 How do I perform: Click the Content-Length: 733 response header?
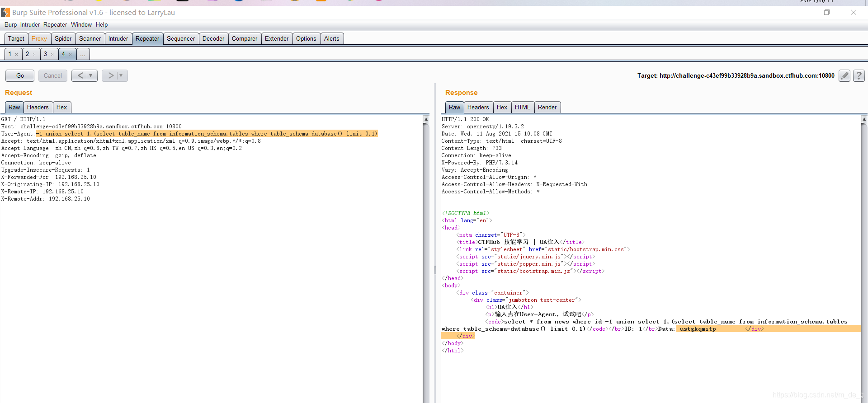[x=472, y=148]
